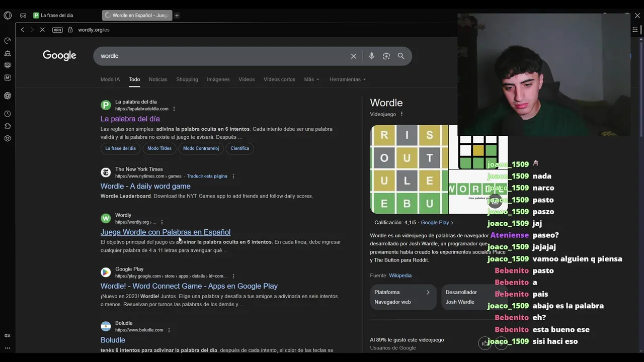Search by image with camera lens icon
Image resolution: width=644 pixels, height=362 pixels.
pos(386,56)
